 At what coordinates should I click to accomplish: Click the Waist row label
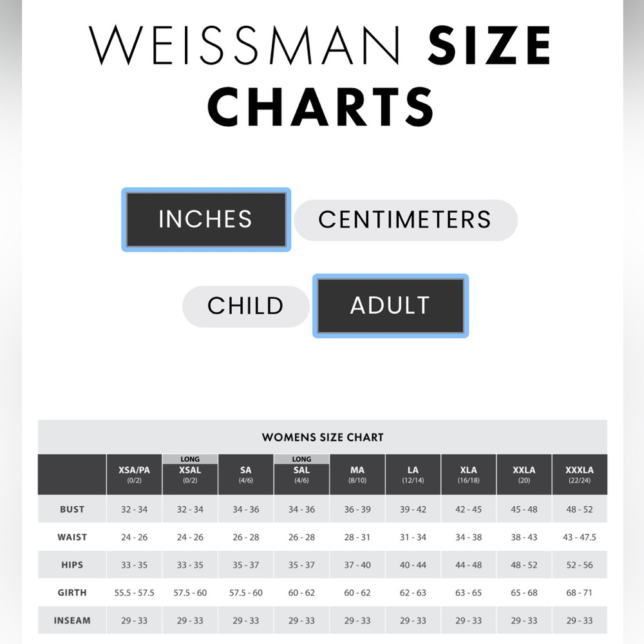point(72,537)
